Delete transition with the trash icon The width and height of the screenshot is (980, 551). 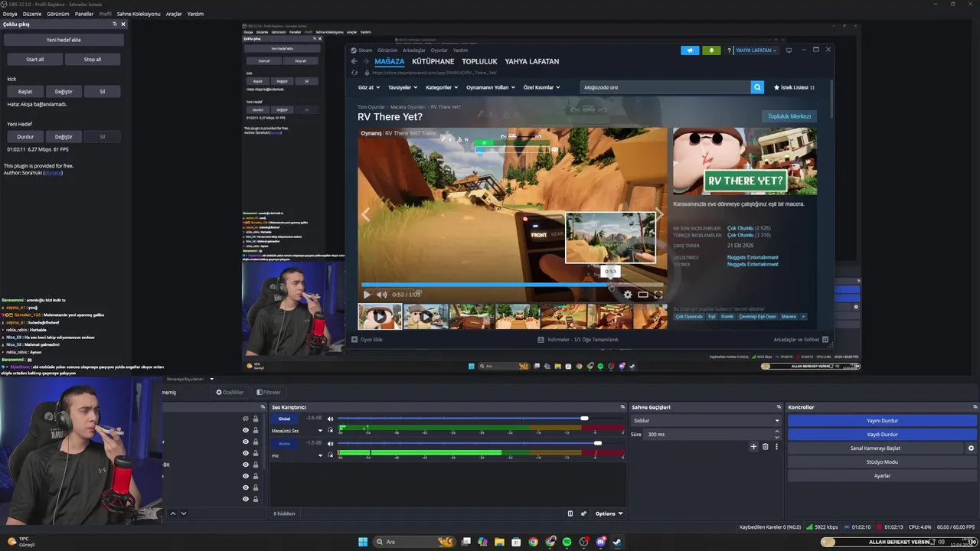[x=765, y=446]
